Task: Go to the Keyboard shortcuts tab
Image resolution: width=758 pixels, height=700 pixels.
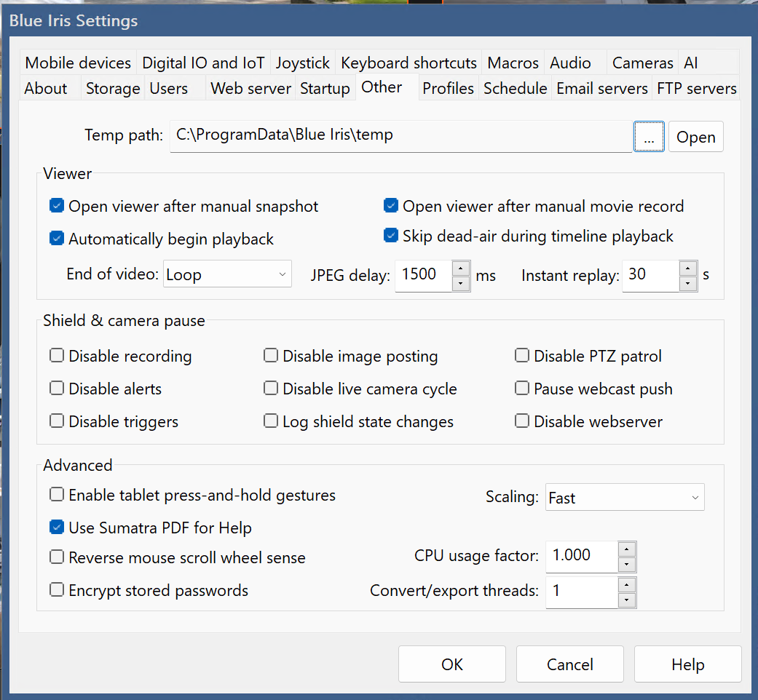Action: [x=408, y=63]
